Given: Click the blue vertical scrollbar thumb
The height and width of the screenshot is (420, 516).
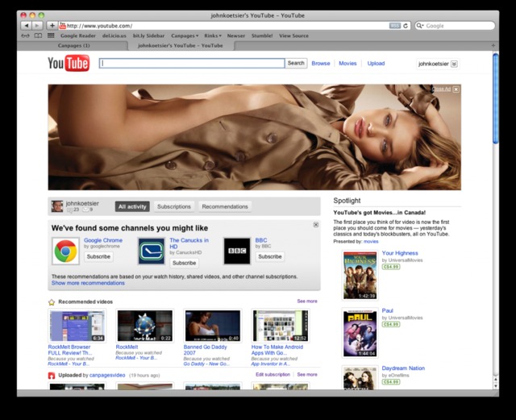Looking at the screenshot, I should pos(496,98).
